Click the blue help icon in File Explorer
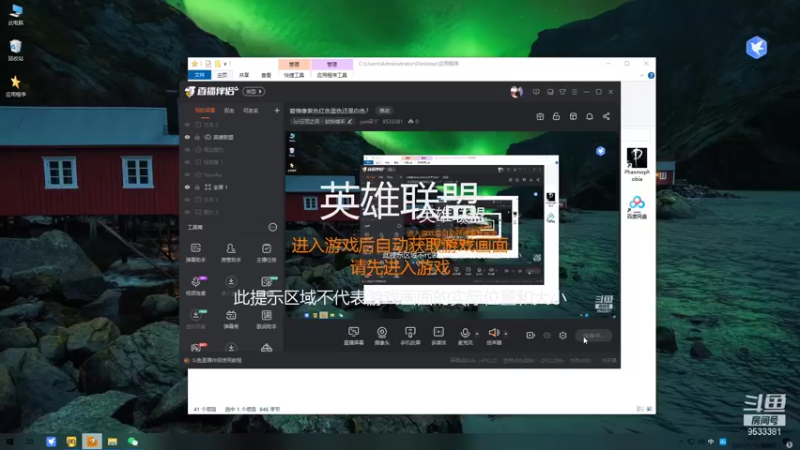800x450 pixels. click(x=651, y=76)
